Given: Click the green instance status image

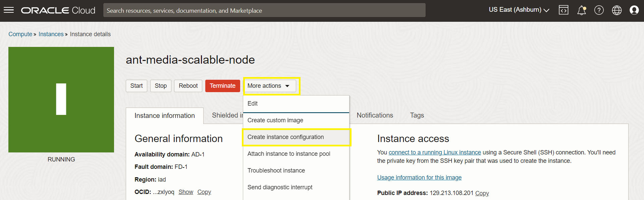Looking at the screenshot, I should 61,99.
